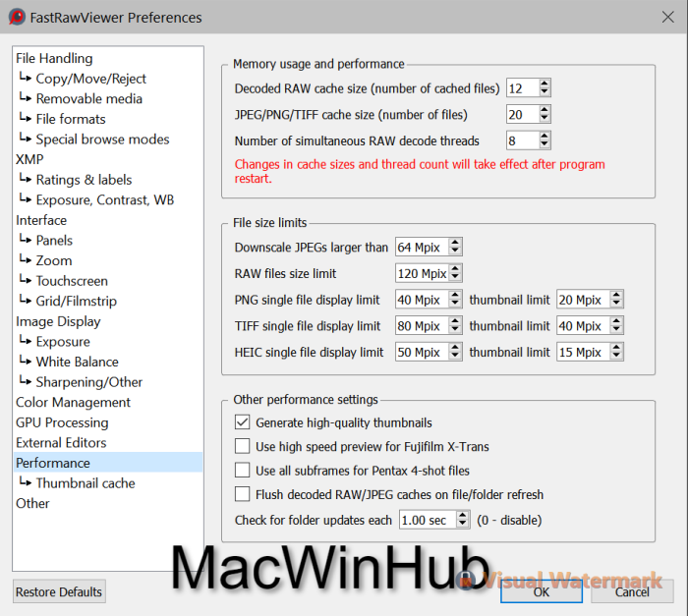Open Zoom preferences
This screenshot has width=688, height=616.
point(54,260)
